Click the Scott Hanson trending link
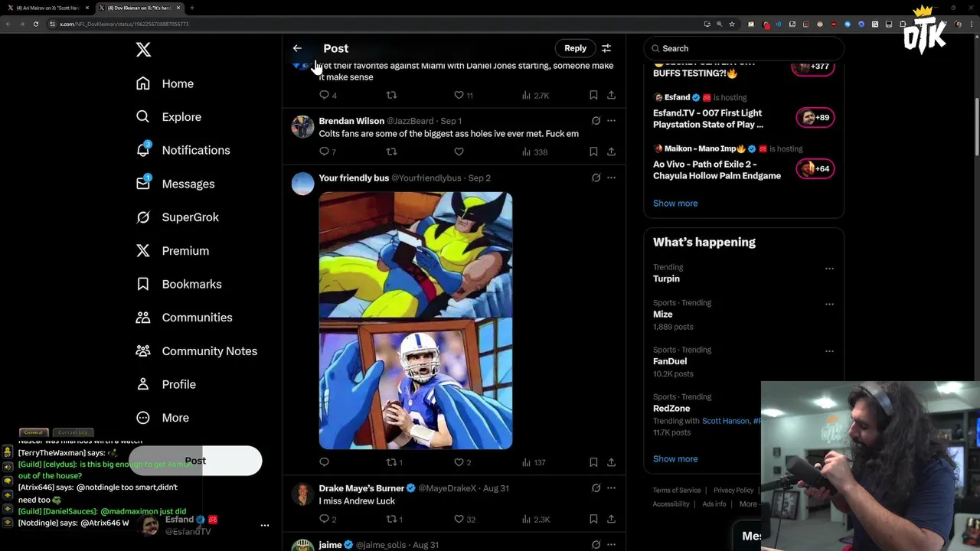 tap(726, 421)
